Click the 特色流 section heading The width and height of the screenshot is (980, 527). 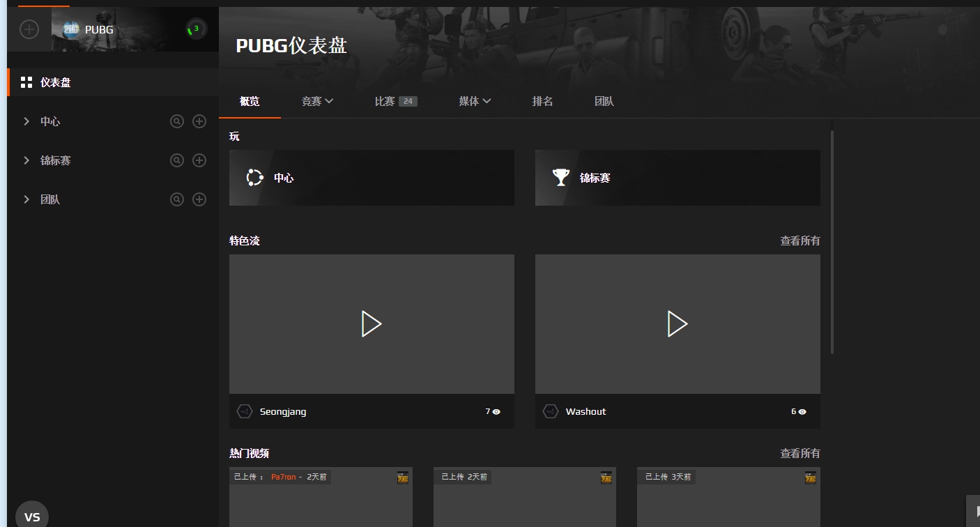[x=245, y=240]
